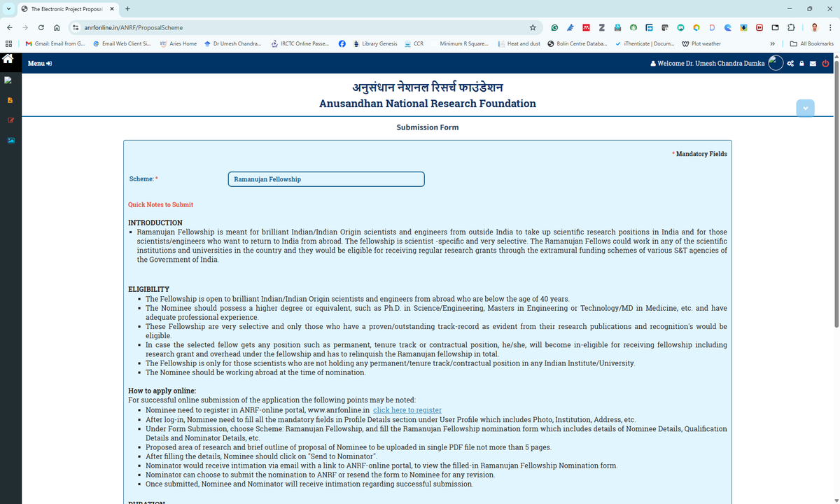Image resolution: width=840 pixels, height=504 pixels.
Task: Click the page vertical scrollbar thumb
Action: pyautogui.click(x=836, y=193)
